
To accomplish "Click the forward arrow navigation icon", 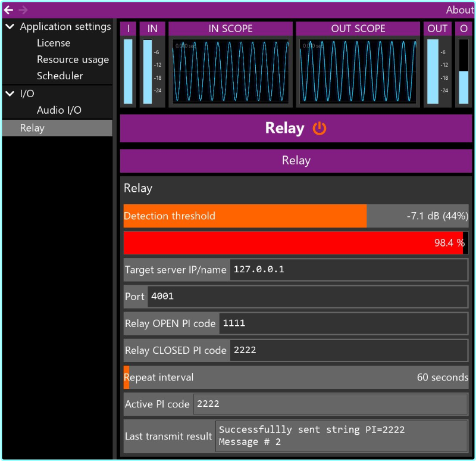I will (23, 10).
